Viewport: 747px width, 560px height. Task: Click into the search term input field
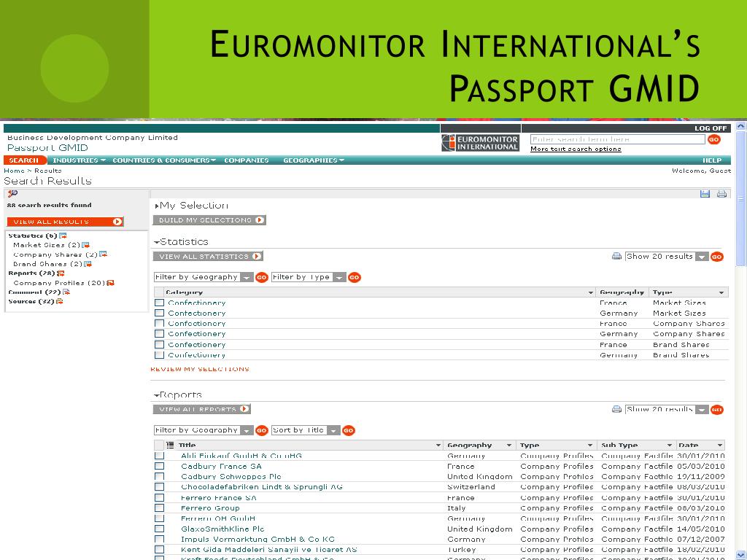617,139
